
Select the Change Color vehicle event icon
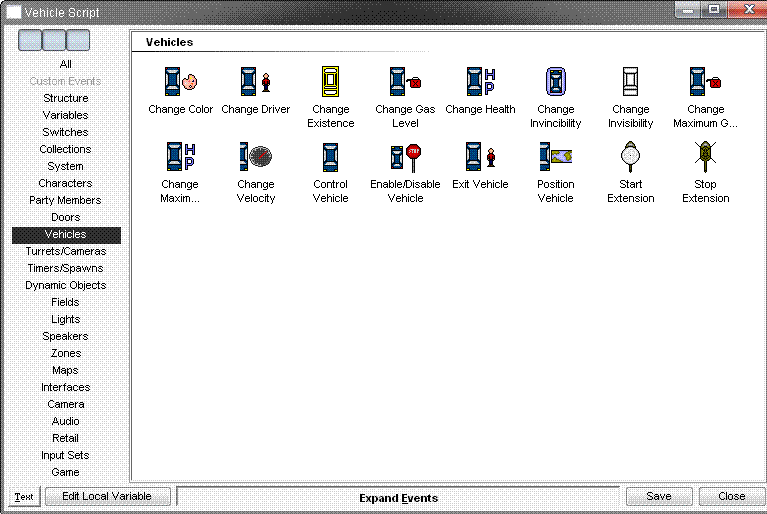(x=180, y=82)
